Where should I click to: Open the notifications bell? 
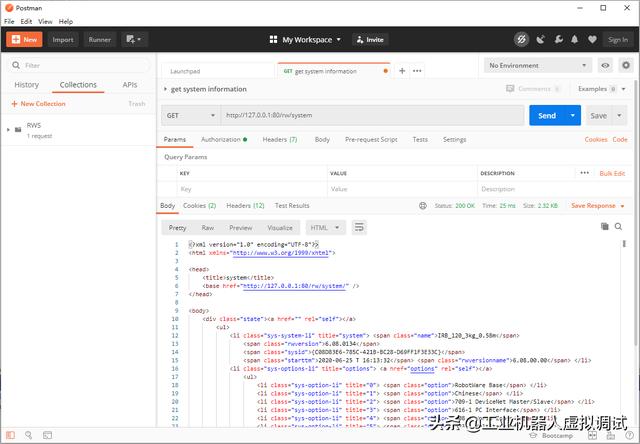[x=575, y=40]
